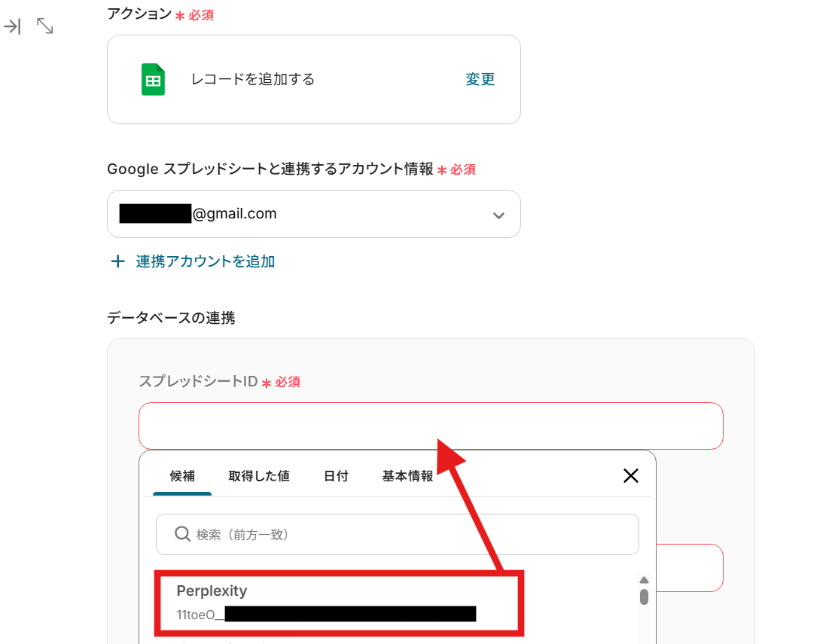Click the magnifier search icon
820x644 pixels.
click(x=182, y=534)
